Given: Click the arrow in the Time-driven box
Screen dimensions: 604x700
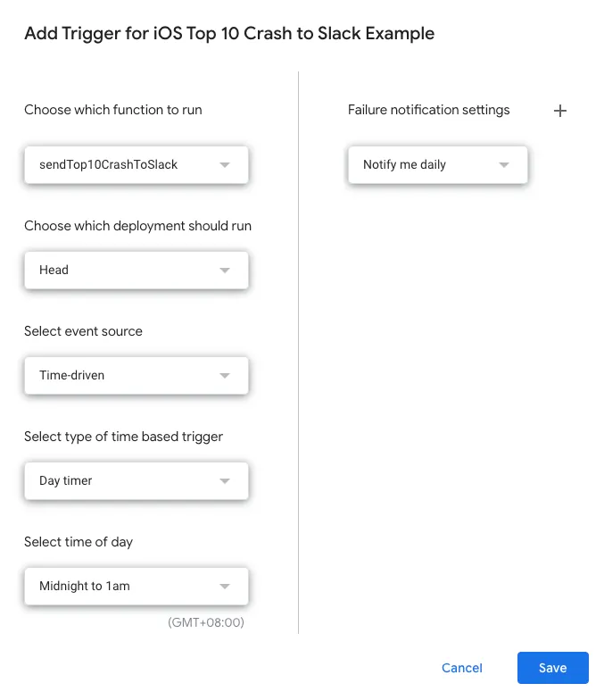Looking at the screenshot, I should click(225, 376).
